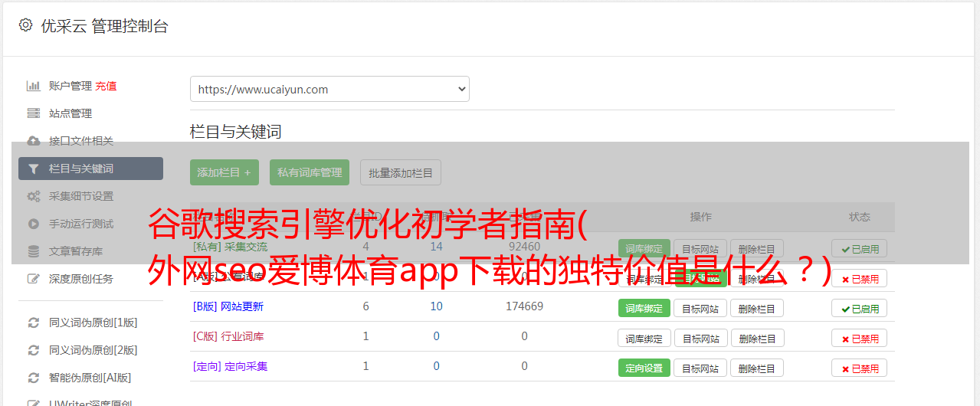The width and height of the screenshot is (980, 406).
Task: Click 词库绑定 for 网站更新 row
Action: click(644, 308)
